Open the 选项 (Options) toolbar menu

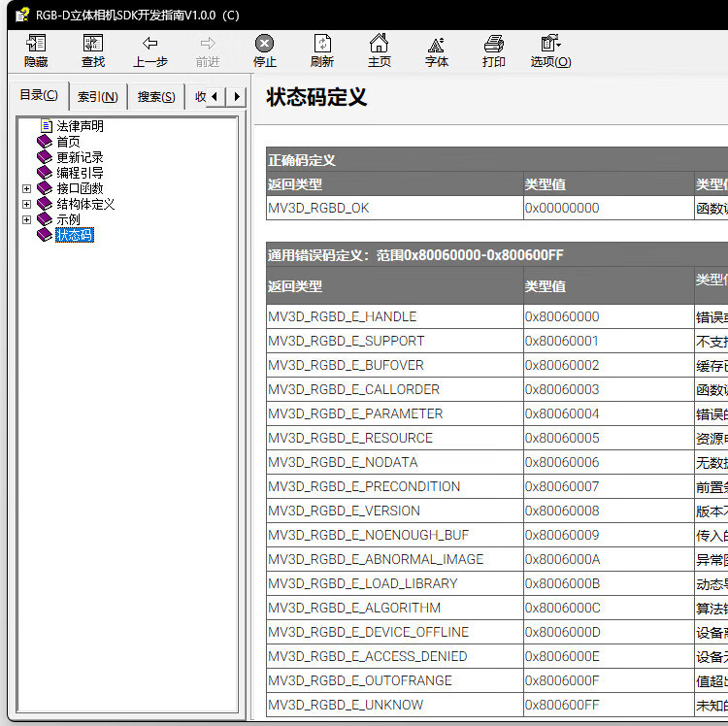(x=550, y=45)
